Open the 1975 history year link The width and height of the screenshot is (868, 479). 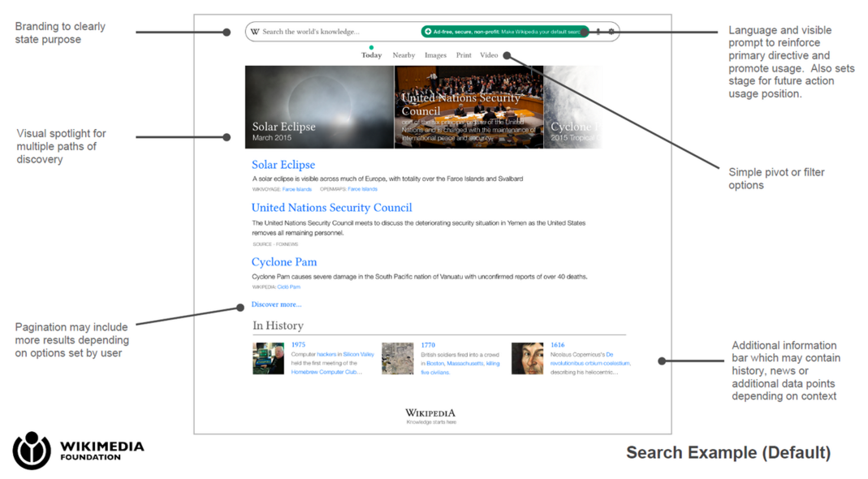tap(298, 344)
